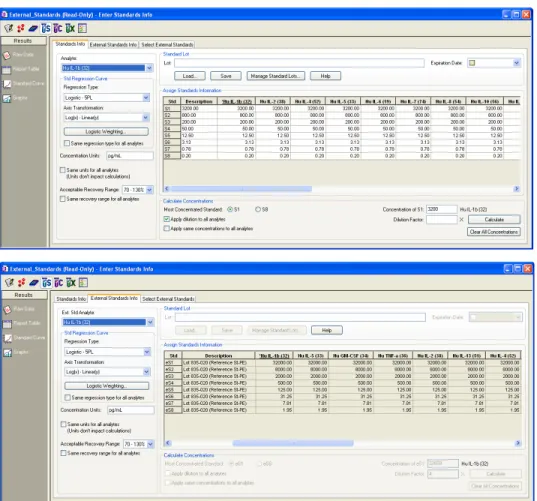537x501 pixels.
Task: Click the Expiration Date checkbox icon in upper window
Action: tap(472, 63)
